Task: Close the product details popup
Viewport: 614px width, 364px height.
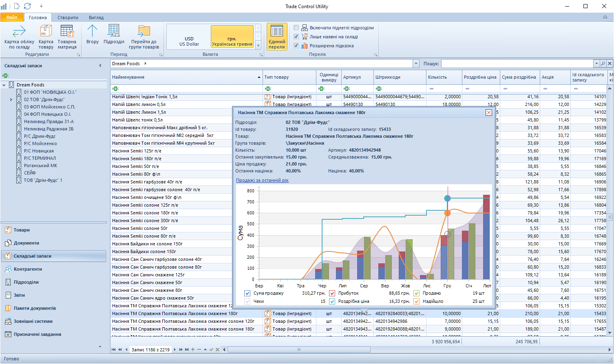Action: (x=488, y=113)
